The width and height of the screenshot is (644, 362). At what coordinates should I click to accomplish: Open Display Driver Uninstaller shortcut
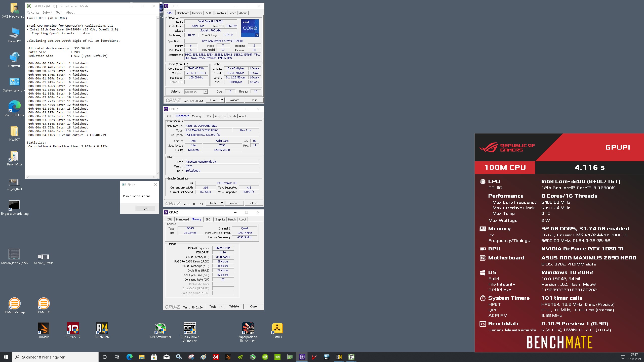pos(189,332)
